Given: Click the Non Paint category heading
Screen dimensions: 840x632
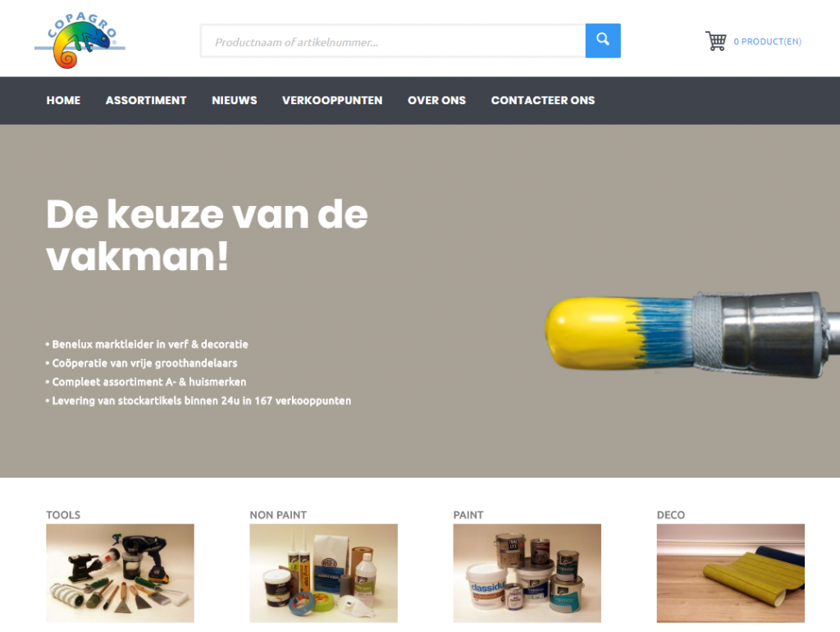Looking at the screenshot, I should (x=278, y=515).
